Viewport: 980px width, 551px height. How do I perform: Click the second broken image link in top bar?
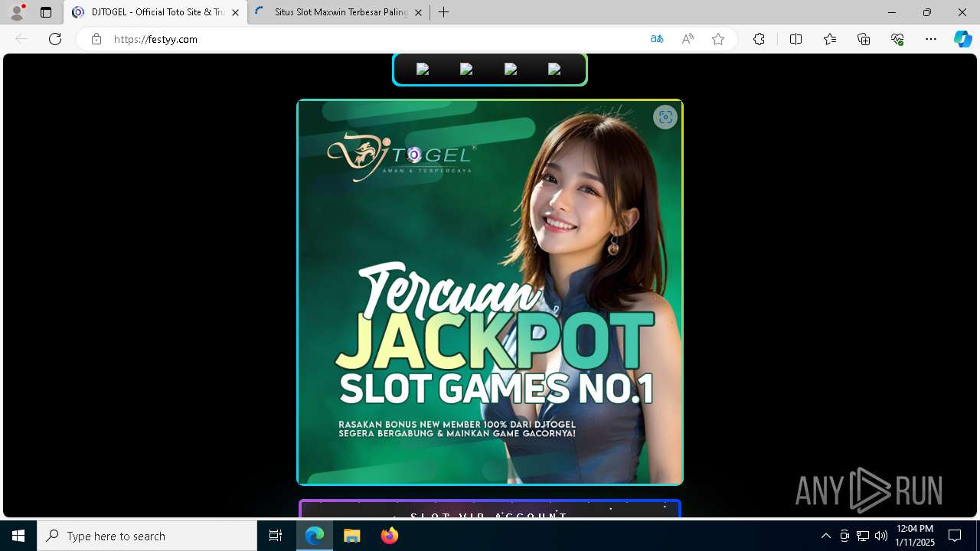(x=466, y=70)
